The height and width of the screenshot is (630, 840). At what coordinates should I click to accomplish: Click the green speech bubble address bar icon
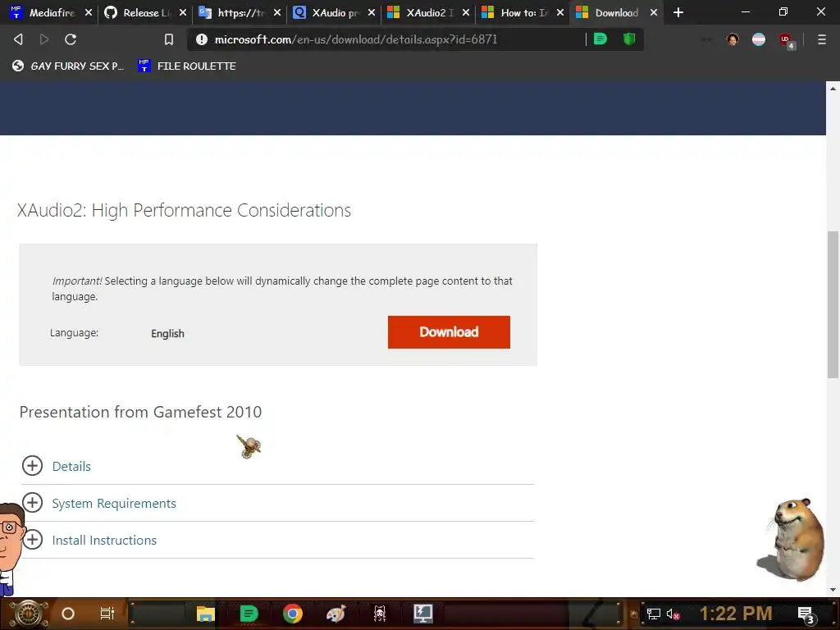tap(600, 39)
